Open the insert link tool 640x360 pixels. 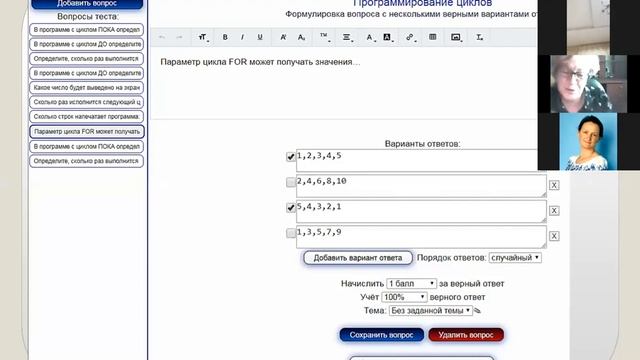[x=410, y=37]
